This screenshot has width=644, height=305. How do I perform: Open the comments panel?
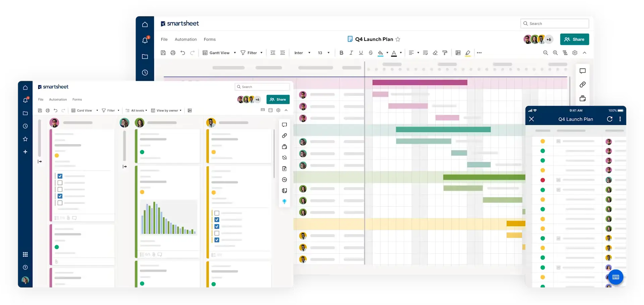coord(583,71)
